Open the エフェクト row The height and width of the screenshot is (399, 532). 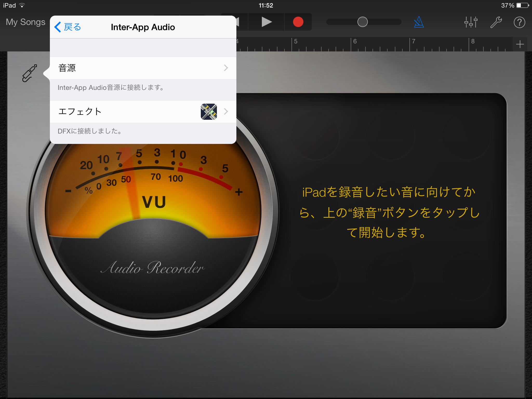click(143, 112)
